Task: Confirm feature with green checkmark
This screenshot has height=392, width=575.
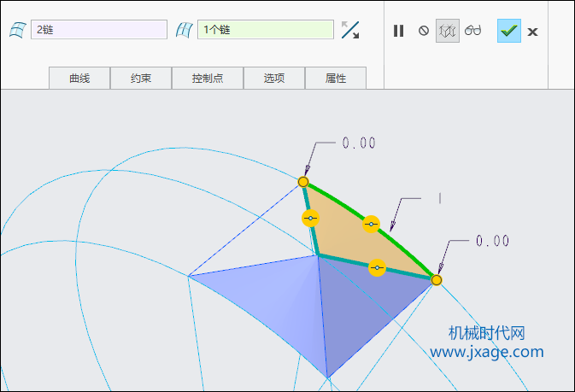Action: [509, 31]
